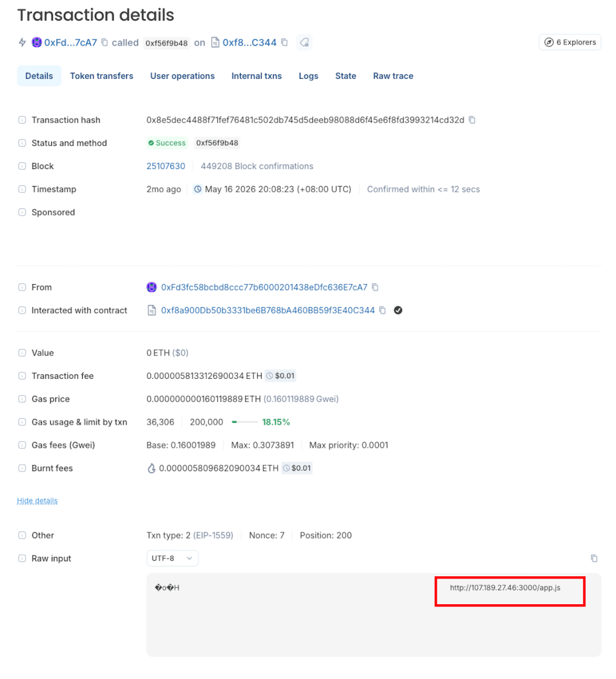Open short contract link 0xf8...C344
The width and height of the screenshot is (616, 679).
249,42
